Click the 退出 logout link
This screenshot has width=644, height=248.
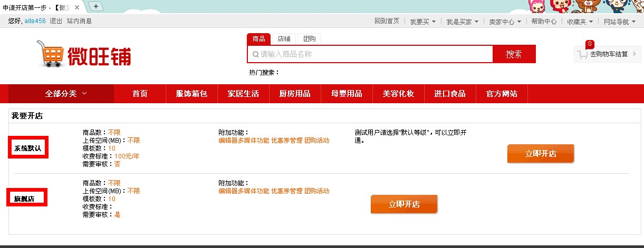tap(56, 21)
